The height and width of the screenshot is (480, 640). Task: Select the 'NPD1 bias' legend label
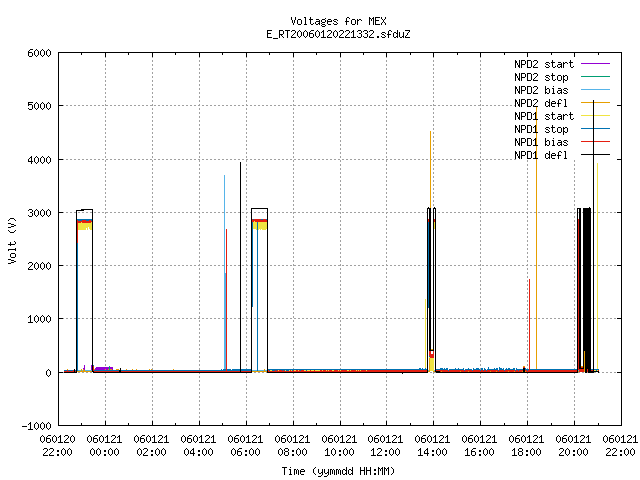pyautogui.click(x=541, y=142)
